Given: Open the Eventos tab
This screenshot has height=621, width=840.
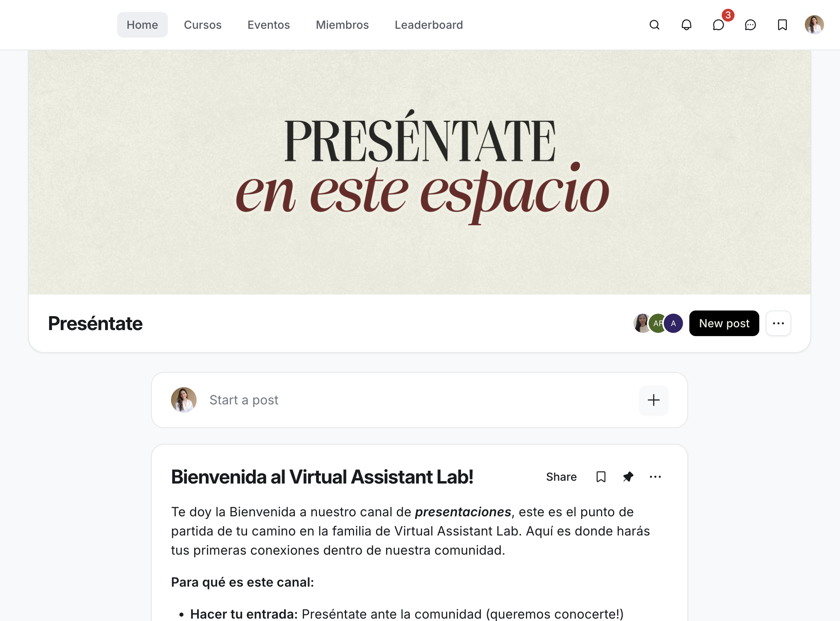Looking at the screenshot, I should (x=269, y=25).
